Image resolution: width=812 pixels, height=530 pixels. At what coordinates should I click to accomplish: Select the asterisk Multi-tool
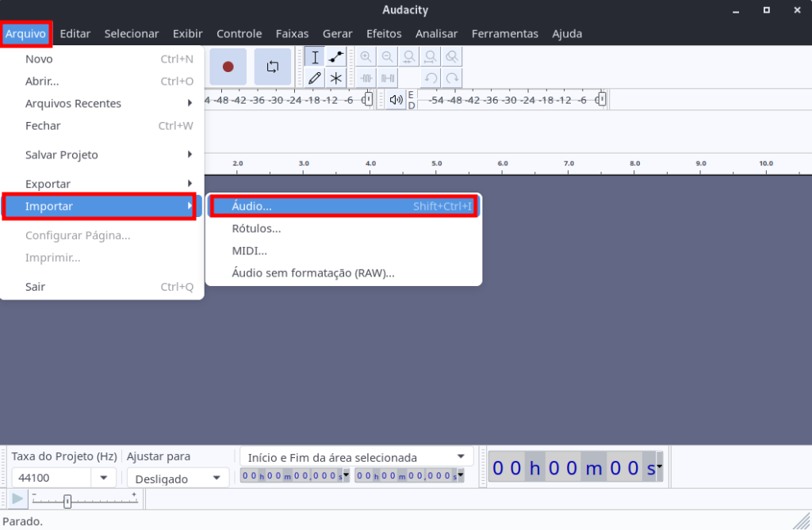point(336,78)
